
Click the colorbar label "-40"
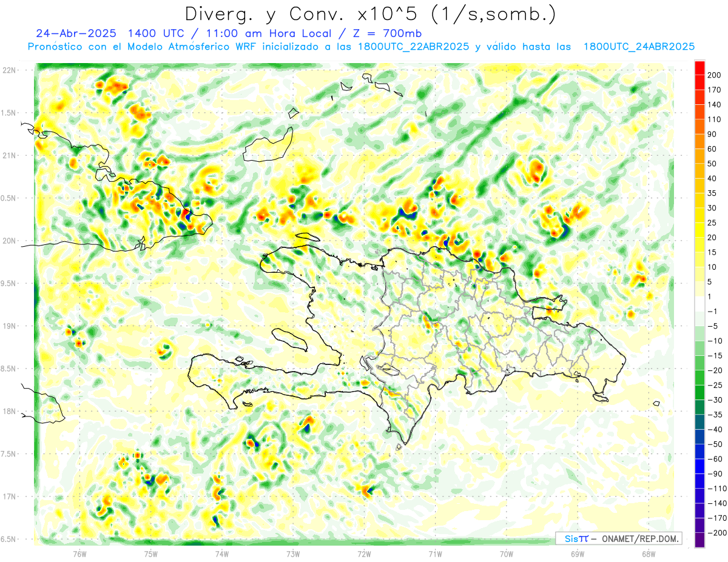click(x=714, y=430)
